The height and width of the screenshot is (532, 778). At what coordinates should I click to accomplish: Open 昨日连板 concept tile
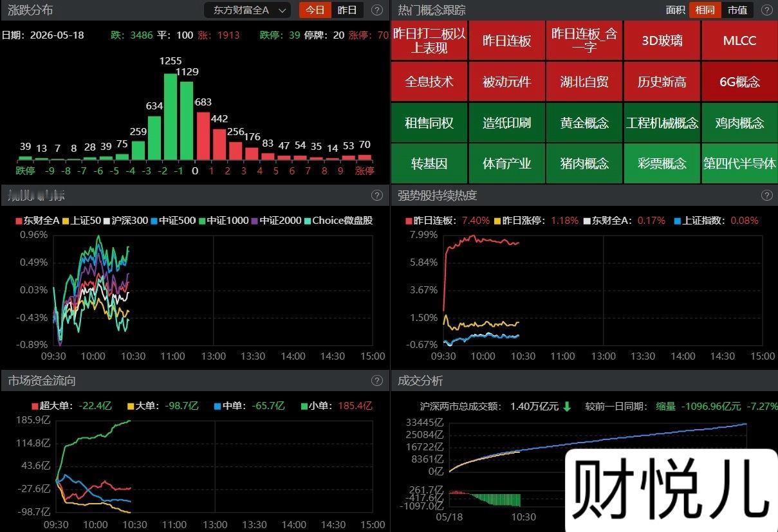[x=507, y=41]
